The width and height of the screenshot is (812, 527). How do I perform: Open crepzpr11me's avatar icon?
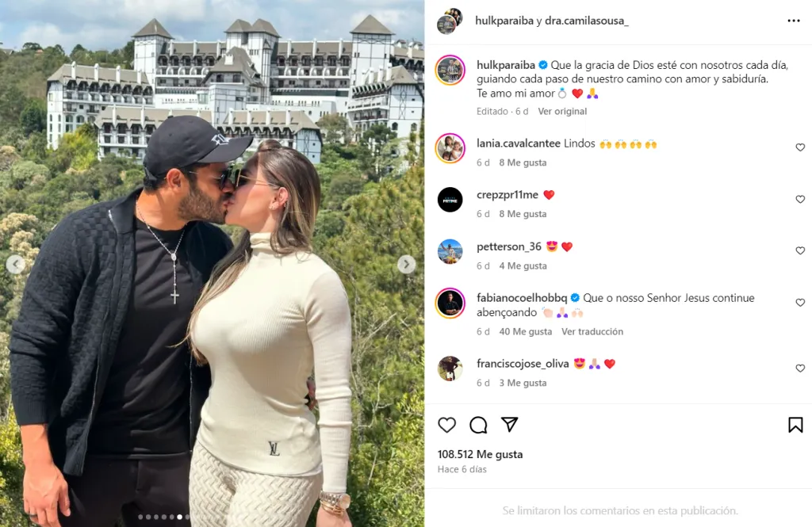[x=450, y=200]
